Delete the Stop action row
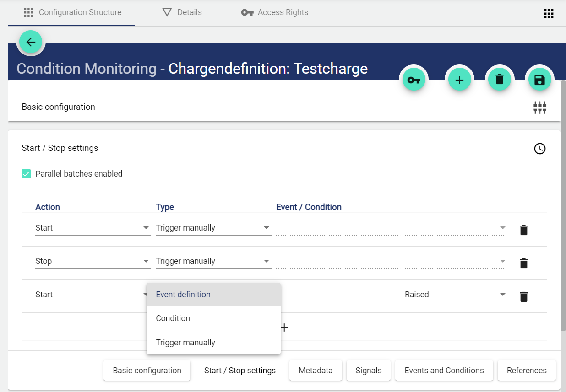Image resolution: width=566 pixels, height=392 pixels. pyautogui.click(x=524, y=263)
